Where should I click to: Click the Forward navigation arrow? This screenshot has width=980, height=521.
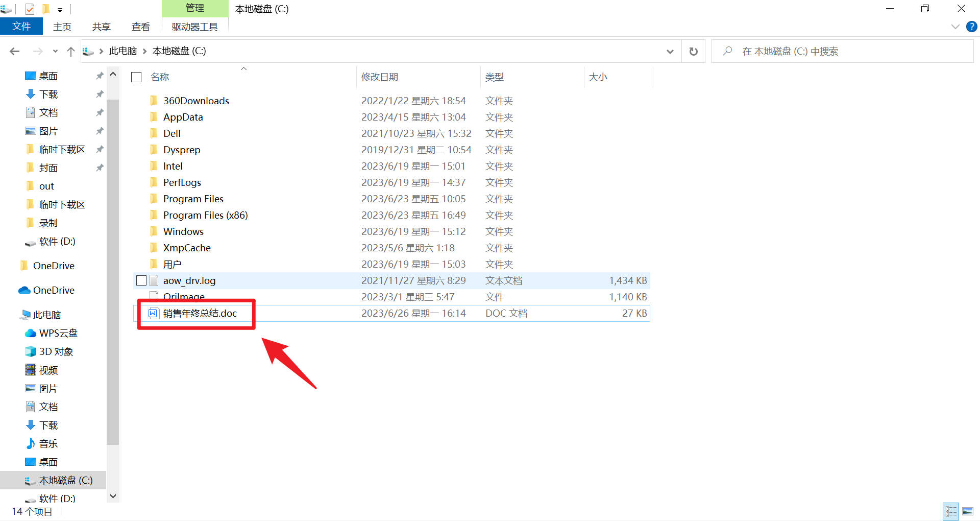(x=37, y=51)
